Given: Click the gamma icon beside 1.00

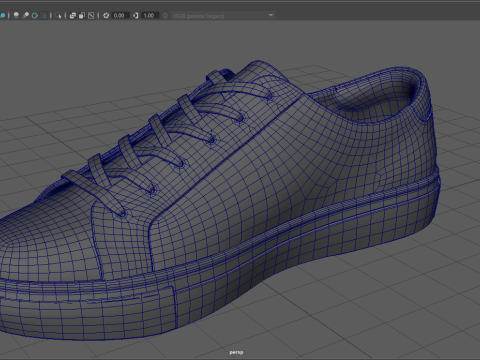Looking at the screenshot, I should tap(135, 15).
